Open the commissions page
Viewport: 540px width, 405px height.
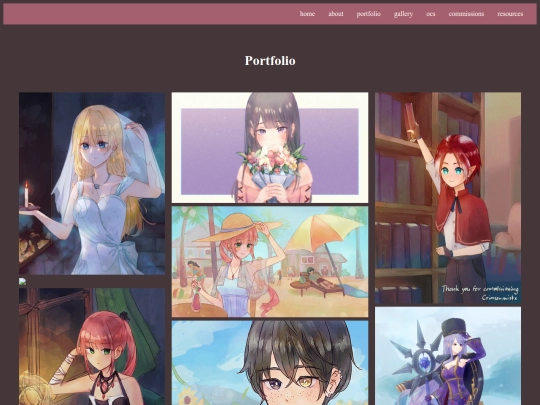coord(466,14)
